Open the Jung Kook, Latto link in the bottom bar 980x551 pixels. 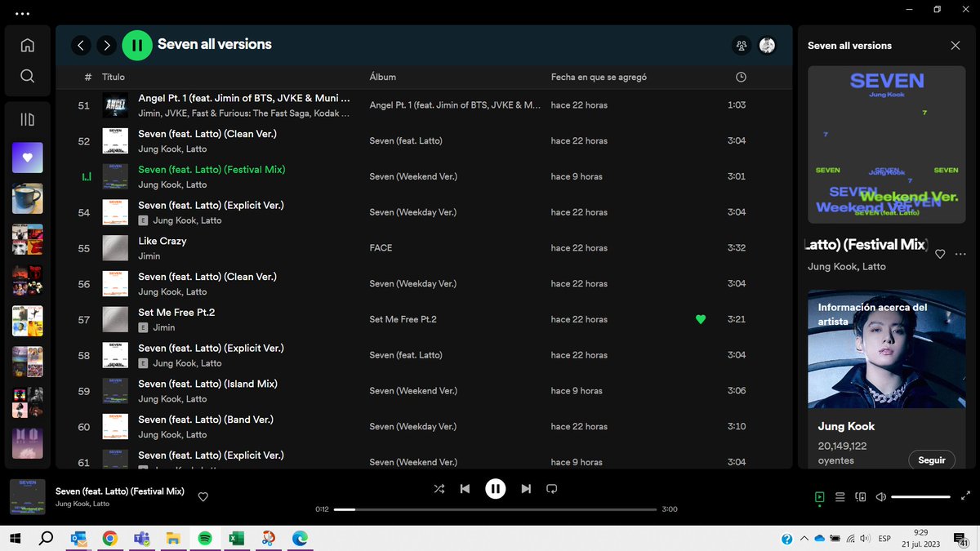(x=82, y=504)
